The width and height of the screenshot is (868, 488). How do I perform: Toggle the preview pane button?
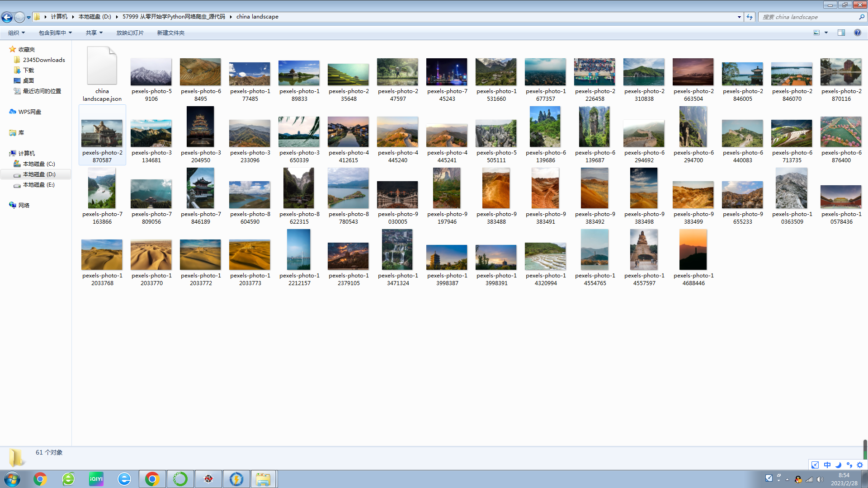coord(841,33)
